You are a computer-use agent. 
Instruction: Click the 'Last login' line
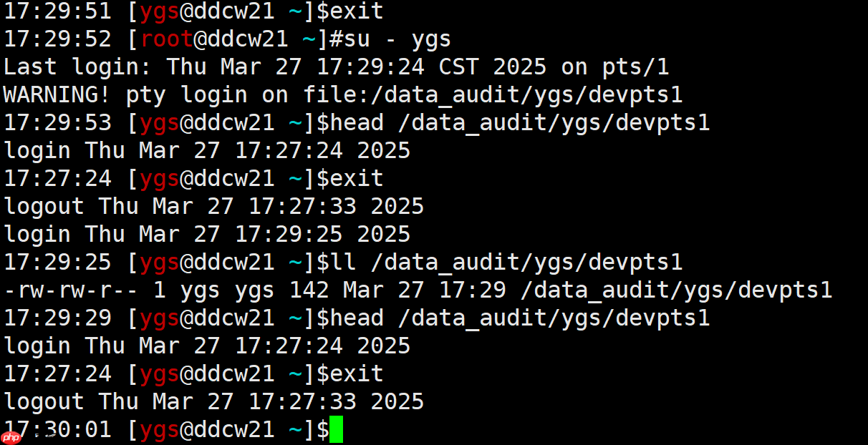click(337, 67)
